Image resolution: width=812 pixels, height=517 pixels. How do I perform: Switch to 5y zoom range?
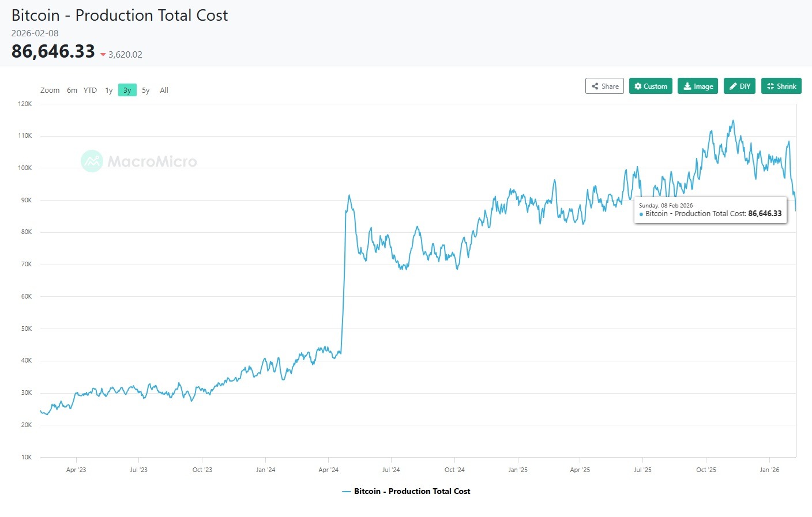coord(146,90)
